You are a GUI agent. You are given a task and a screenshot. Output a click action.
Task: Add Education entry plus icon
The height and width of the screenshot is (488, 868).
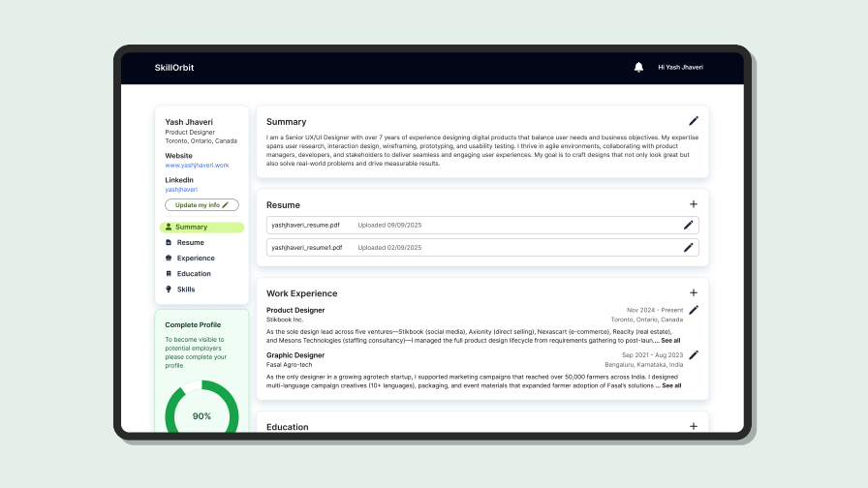(693, 426)
